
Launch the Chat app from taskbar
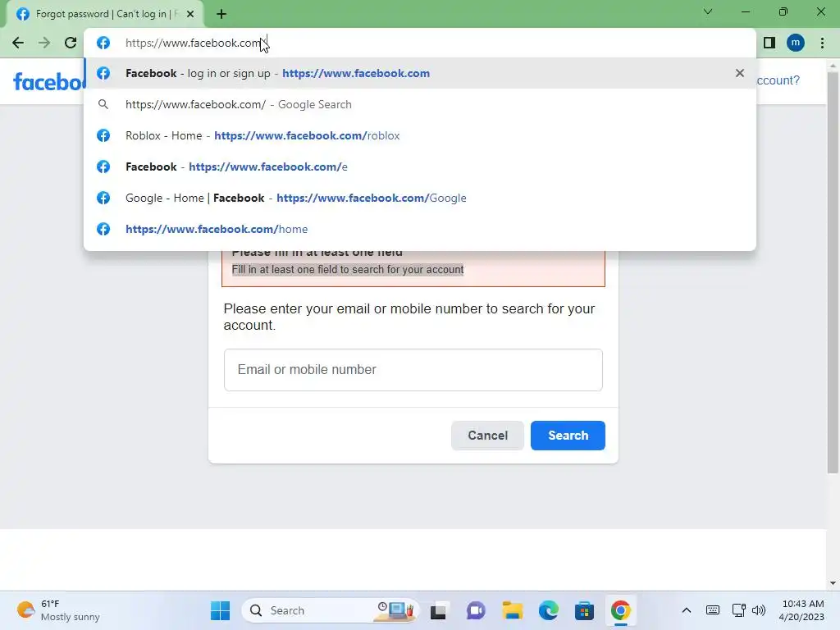tap(476, 610)
